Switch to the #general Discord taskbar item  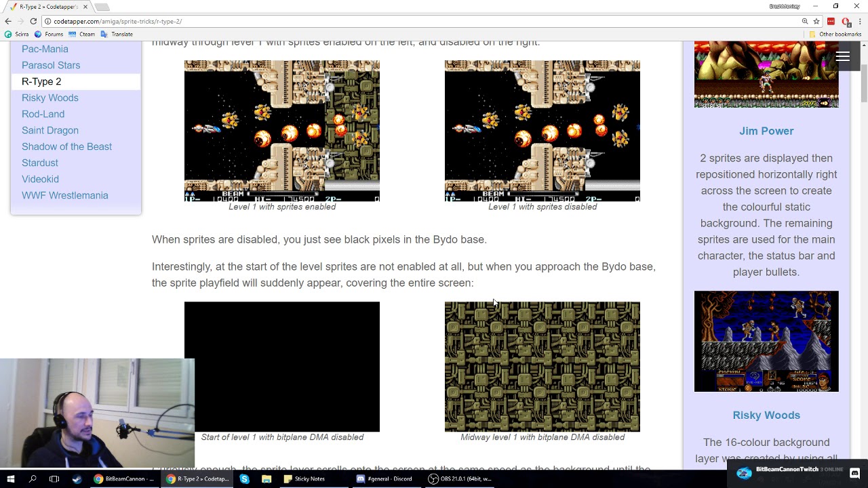click(385, 479)
